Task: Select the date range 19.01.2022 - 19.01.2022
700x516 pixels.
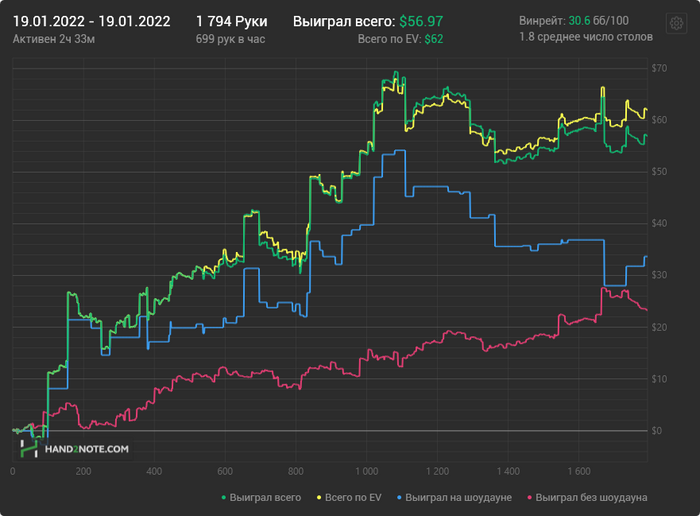Action: tap(92, 21)
